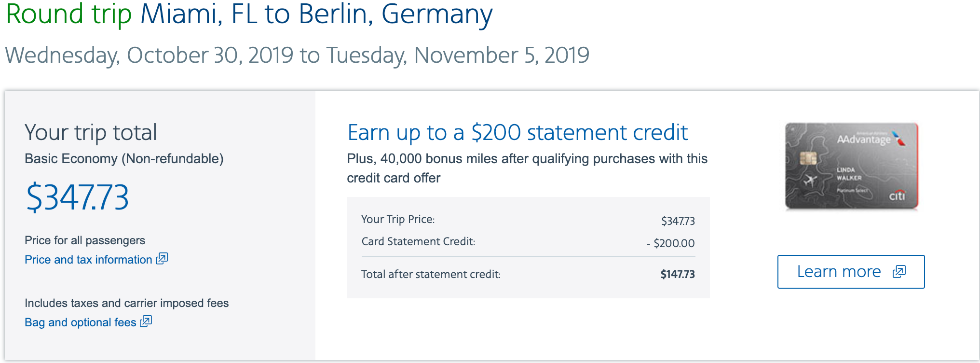980x363 pixels.
Task: Click the -$200.00 statement credit amount
Action: pos(671,243)
